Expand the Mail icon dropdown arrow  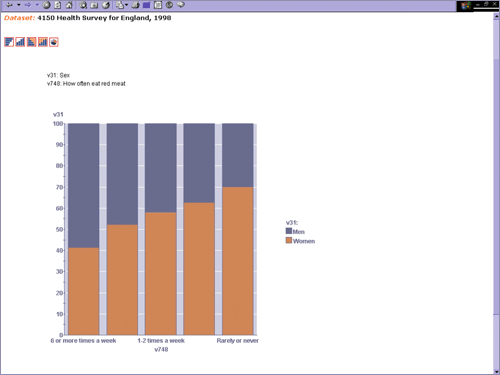126,5
